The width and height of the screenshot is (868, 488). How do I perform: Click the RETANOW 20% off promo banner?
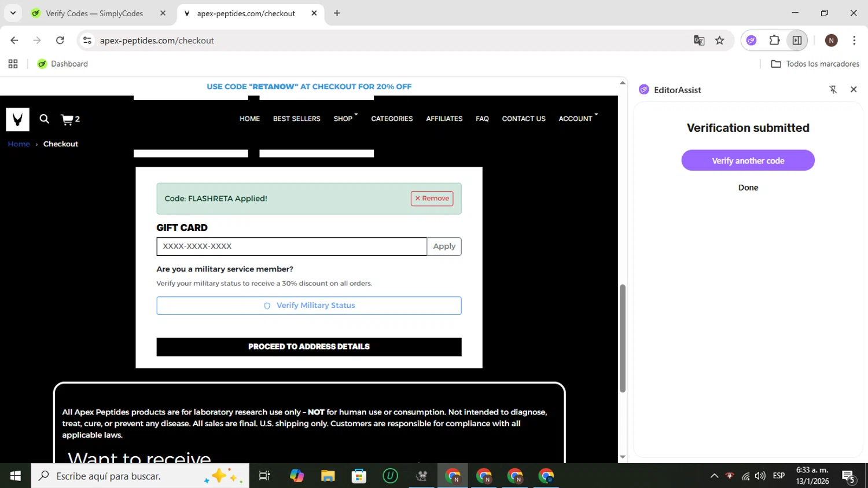[x=309, y=87]
